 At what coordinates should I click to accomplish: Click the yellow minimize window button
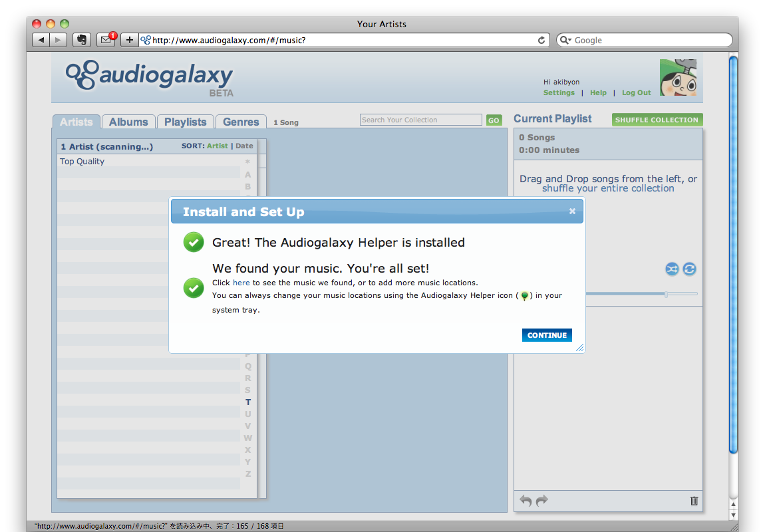tap(51, 23)
